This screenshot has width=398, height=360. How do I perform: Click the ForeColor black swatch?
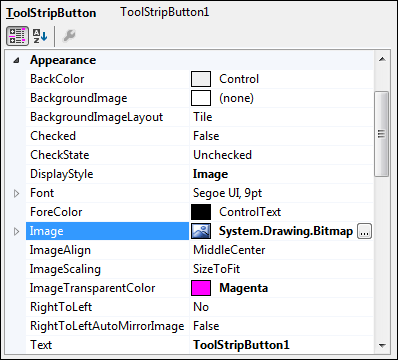pos(201,212)
